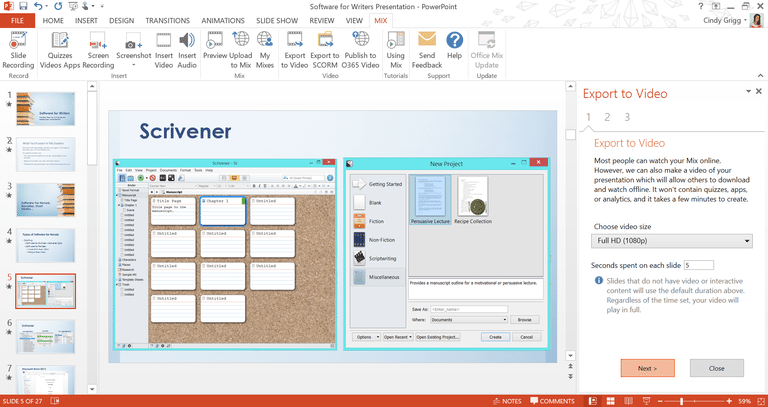Toggle the NOTES pane
Viewport: 768px width, 407px height.
coord(507,401)
